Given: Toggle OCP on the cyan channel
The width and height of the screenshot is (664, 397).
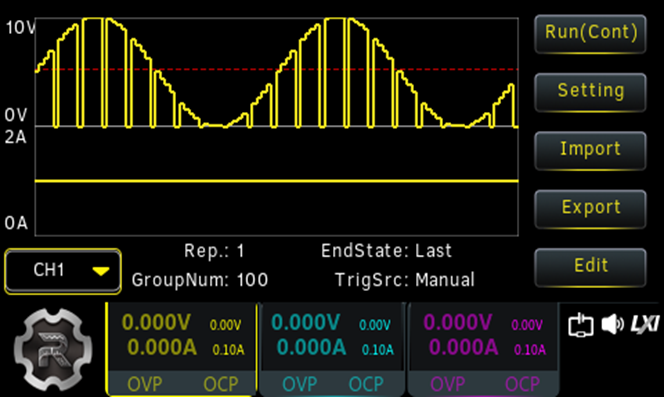Looking at the screenshot, I should (366, 384).
